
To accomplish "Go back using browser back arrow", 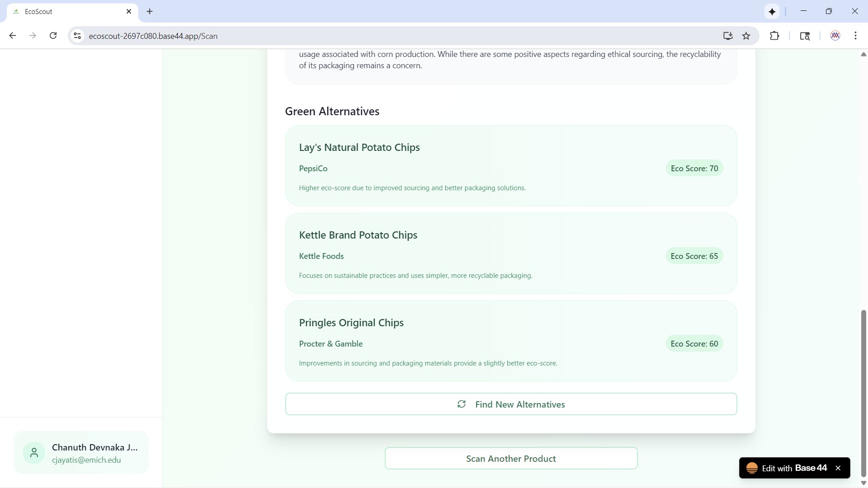I will [13, 36].
